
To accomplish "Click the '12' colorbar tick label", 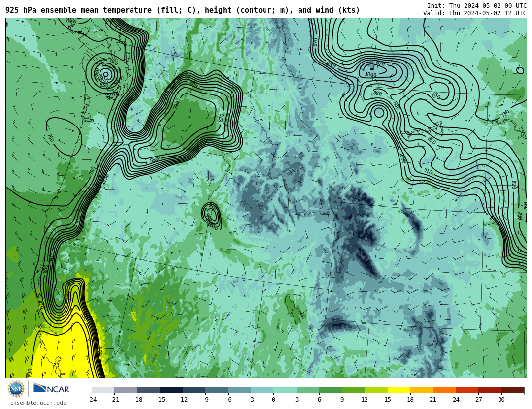I will pyautogui.click(x=365, y=400).
